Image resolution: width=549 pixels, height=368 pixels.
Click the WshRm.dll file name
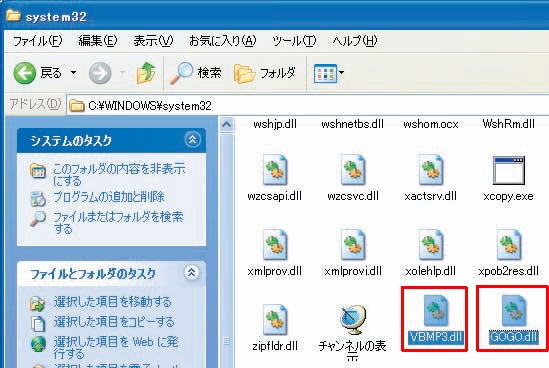tap(508, 124)
